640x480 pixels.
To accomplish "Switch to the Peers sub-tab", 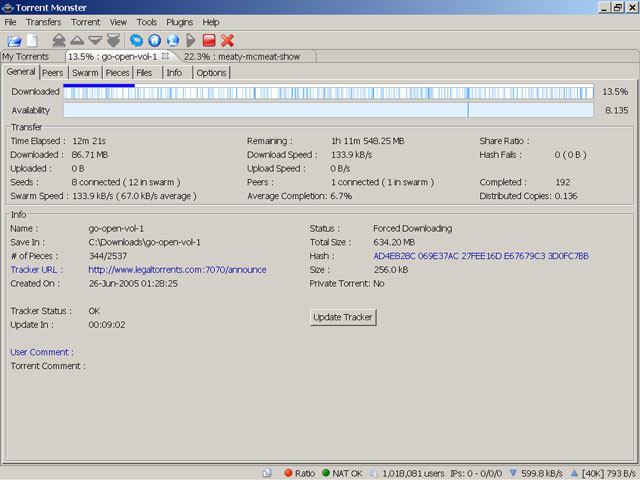I will click(53, 73).
